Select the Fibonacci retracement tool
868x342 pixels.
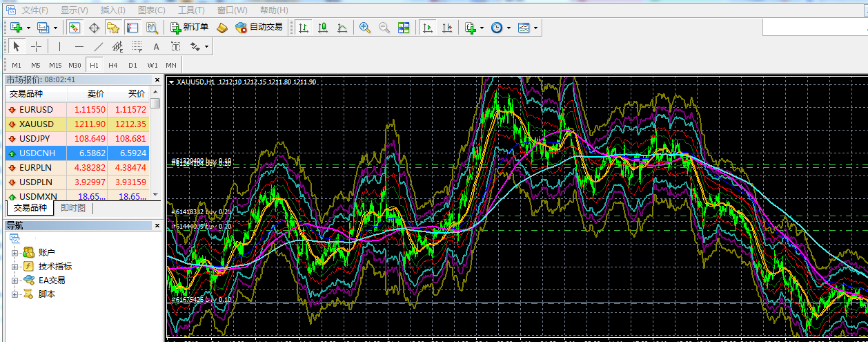coord(137,46)
